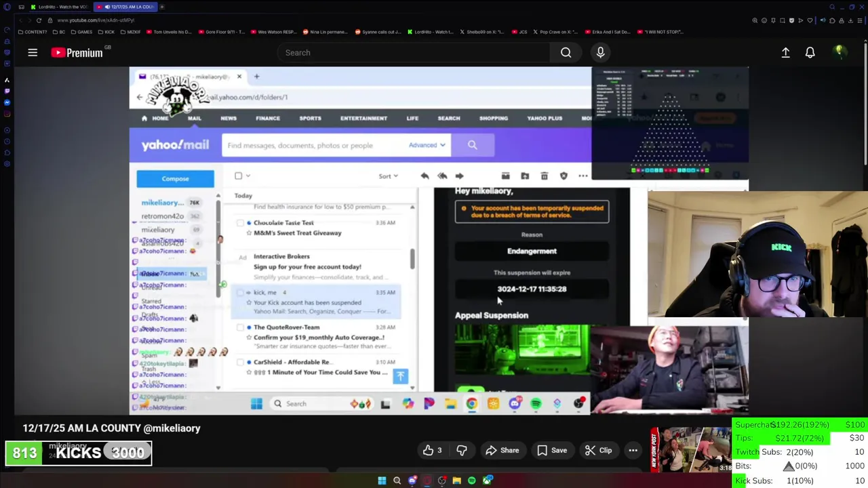Go to YouTube Premium home logo
Image resolution: width=868 pixels, height=488 pixels.
click(x=77, y=52)
